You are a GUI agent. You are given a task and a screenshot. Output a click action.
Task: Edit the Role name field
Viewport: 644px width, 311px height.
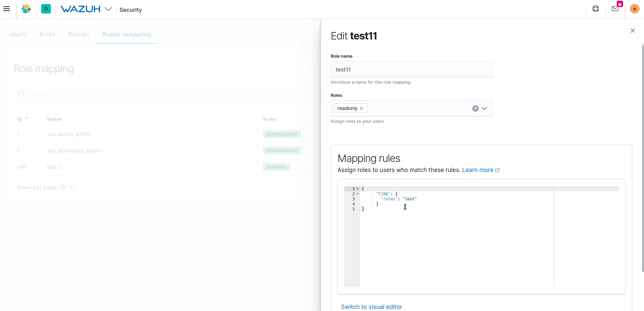(411, 69)
